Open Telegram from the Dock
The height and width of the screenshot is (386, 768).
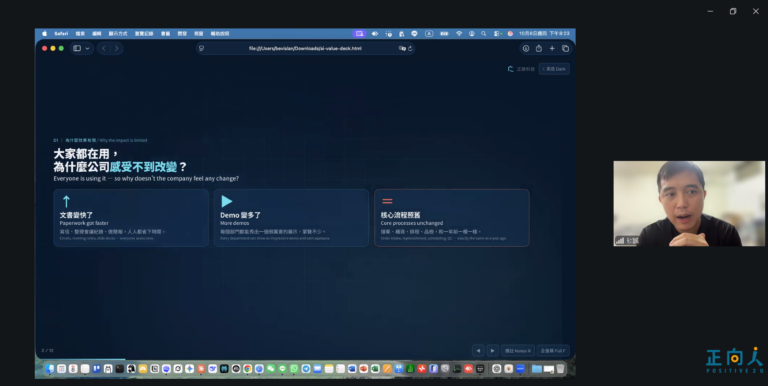[x=306, y=368]
